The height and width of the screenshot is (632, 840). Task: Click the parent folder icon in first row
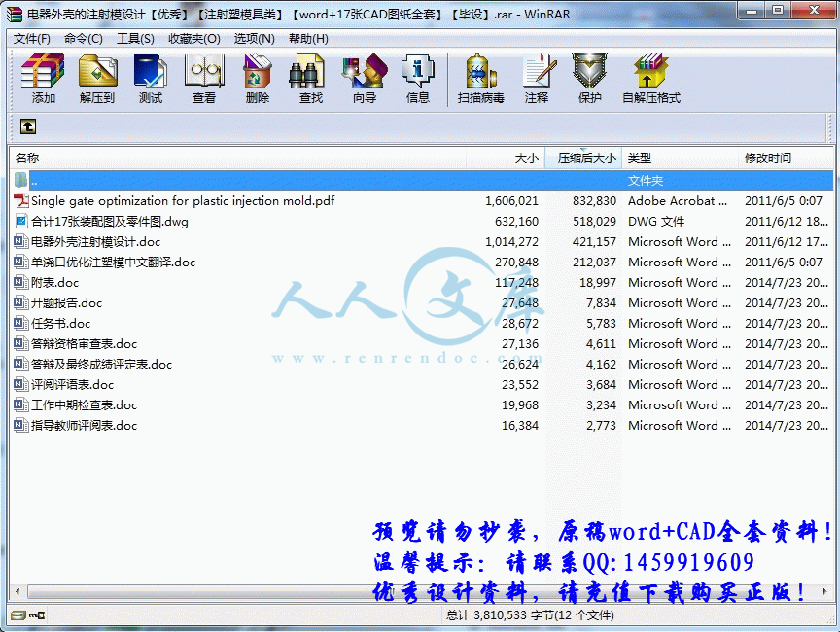click(x=20, y=180)
